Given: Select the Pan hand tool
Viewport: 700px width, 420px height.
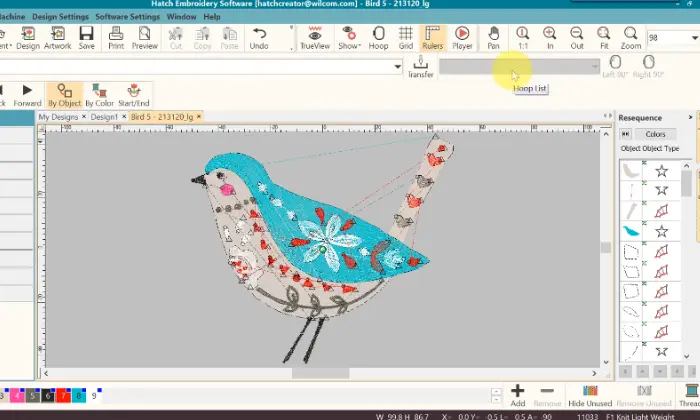Looking at the screenshot, I should click(x=493, y=37).
